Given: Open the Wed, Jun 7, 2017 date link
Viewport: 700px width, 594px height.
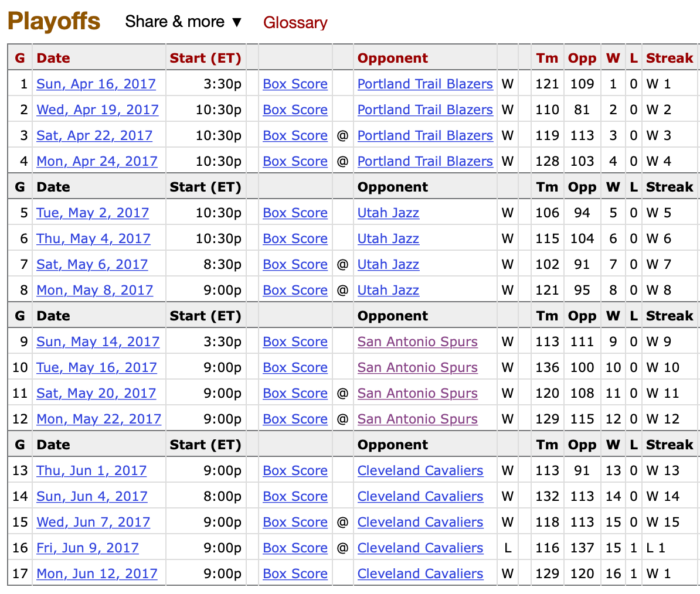Looking at the screenshot, I should (x=93, y=522).
